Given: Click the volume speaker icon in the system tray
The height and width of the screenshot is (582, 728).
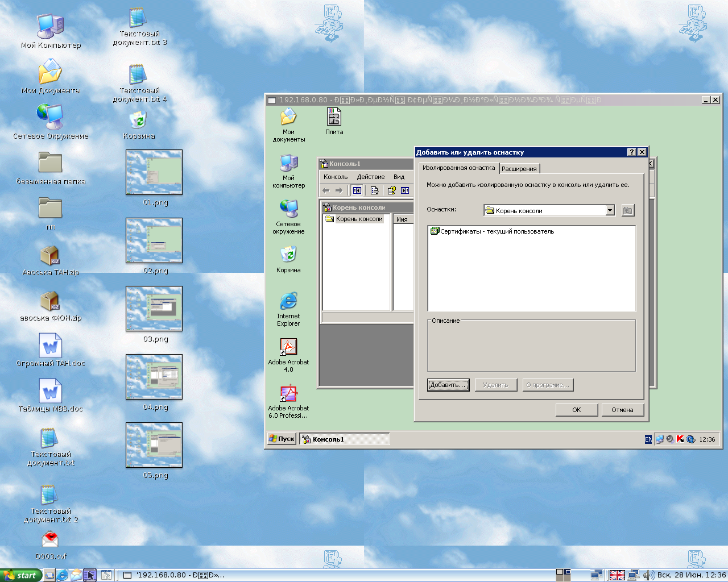Looking at the screenshot, I should (x=648, y=575).
